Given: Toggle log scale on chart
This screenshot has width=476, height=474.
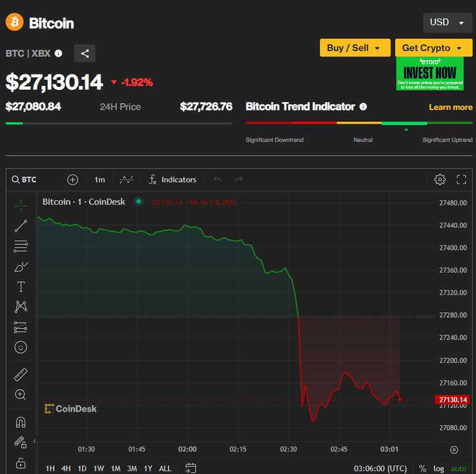Looking at the screenshot, I should pos(439,468).
